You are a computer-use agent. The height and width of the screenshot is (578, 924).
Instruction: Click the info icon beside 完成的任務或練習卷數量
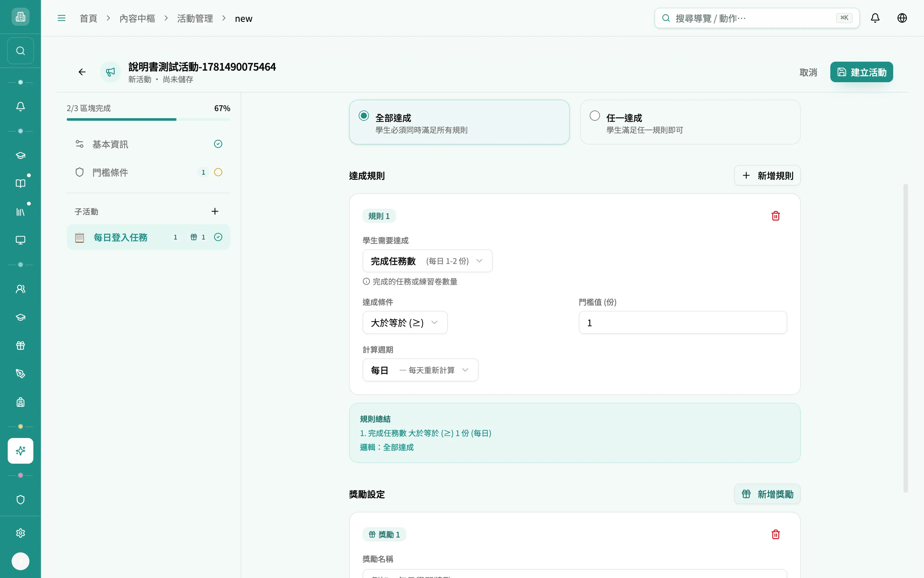point(366,282)
